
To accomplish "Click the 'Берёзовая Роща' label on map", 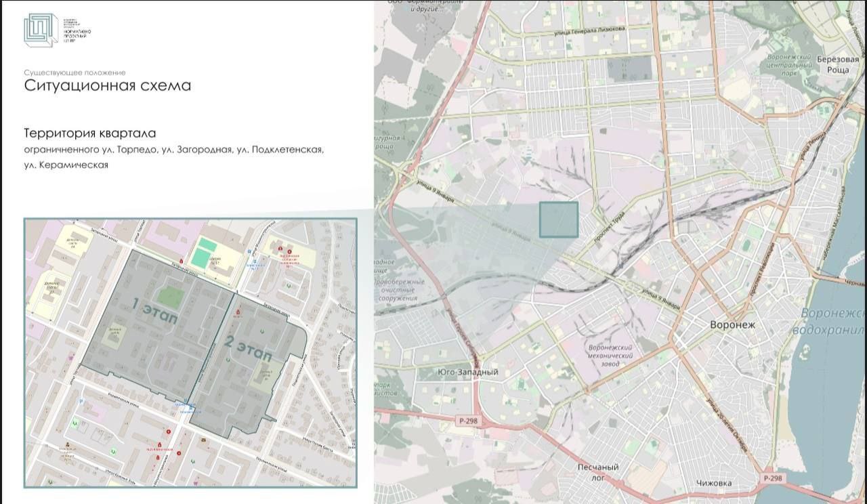I will (832, 64).
